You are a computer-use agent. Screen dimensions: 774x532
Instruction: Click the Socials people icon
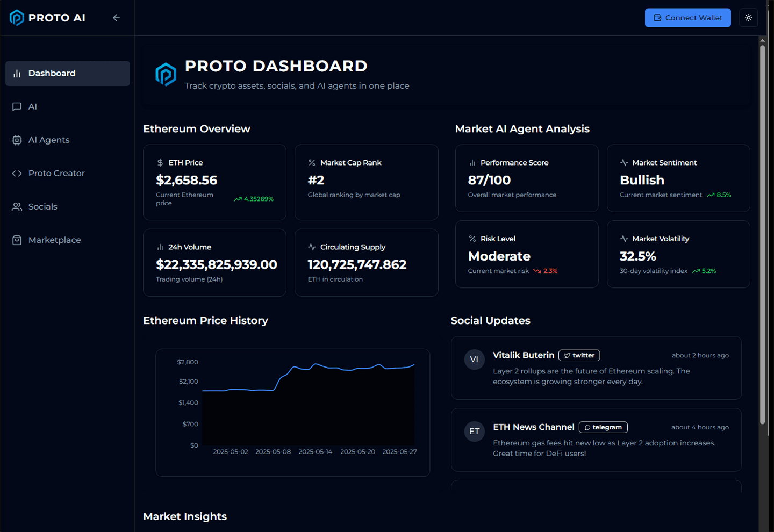[x=17, y=206]
